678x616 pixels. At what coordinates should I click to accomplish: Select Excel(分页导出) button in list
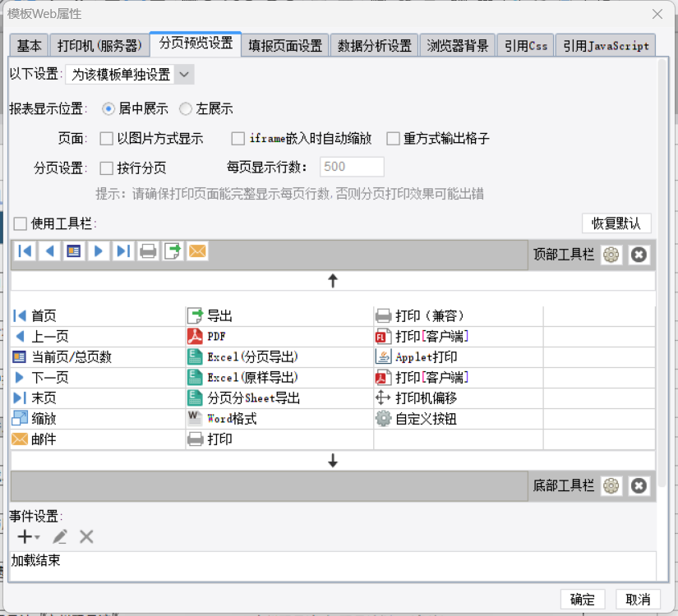[279, 357]
